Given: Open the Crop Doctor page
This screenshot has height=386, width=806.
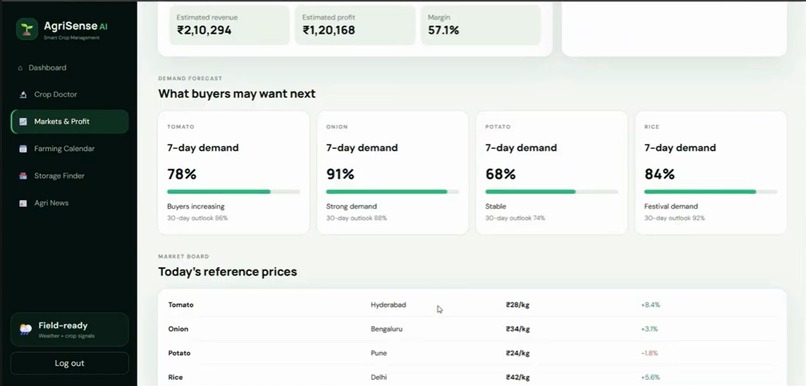Looking at the screenshot, I should pos(69,95).
